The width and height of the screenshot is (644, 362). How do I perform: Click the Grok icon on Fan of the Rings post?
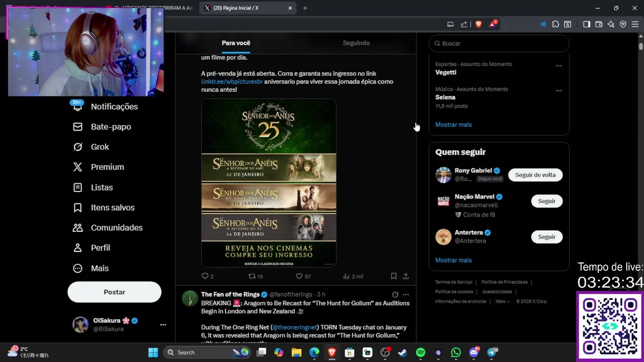[395, 295]
